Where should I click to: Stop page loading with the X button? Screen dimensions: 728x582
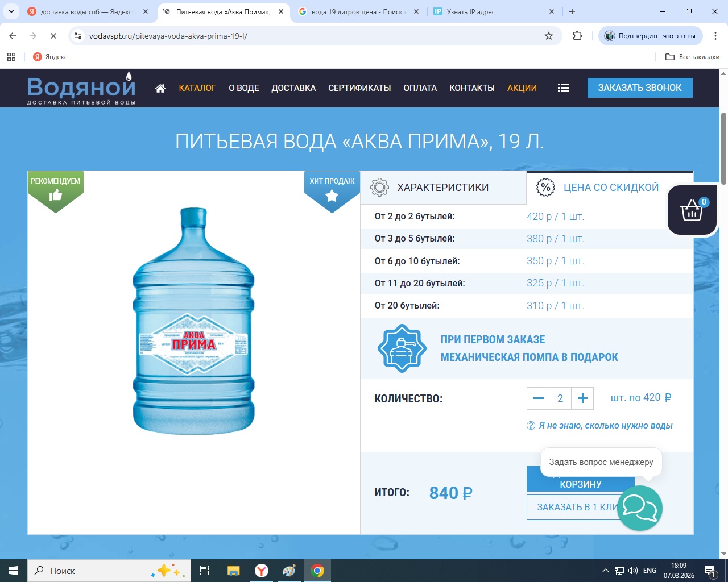[x=53, y=36]
